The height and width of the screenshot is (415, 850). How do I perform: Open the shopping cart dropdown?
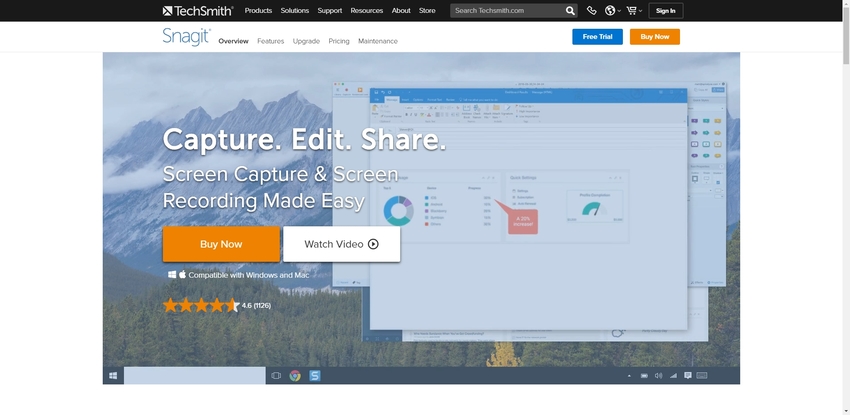pos(634,10)
